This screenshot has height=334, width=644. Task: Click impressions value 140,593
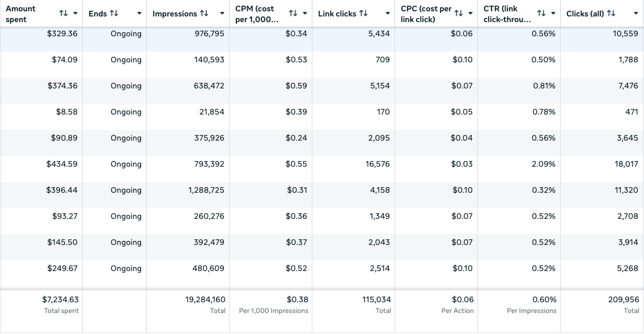pyautogui.click(x=209, y=60)
